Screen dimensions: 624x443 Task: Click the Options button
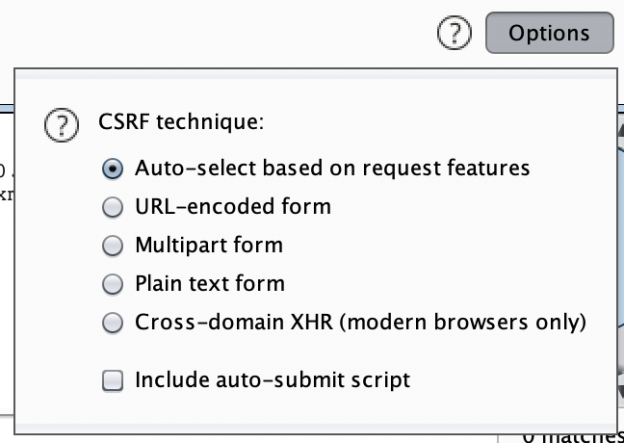click(x=549, y=33)
